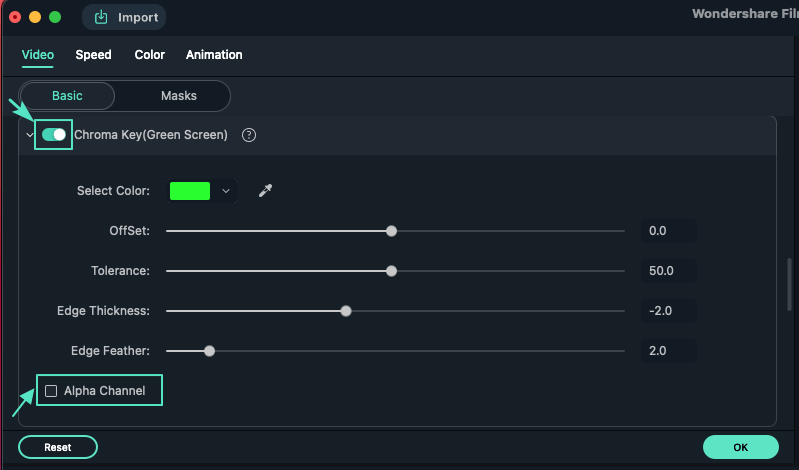Pick color with the eyedropper tool

pos(265,190)
